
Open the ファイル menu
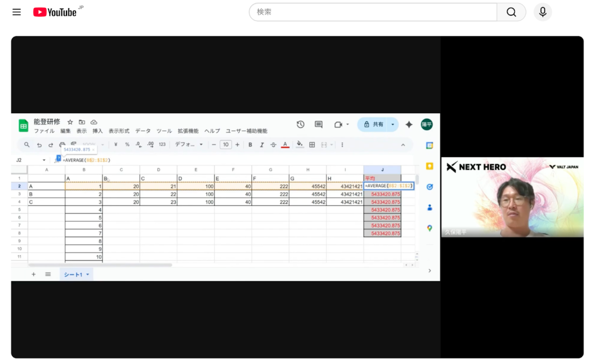click(44, 131)
